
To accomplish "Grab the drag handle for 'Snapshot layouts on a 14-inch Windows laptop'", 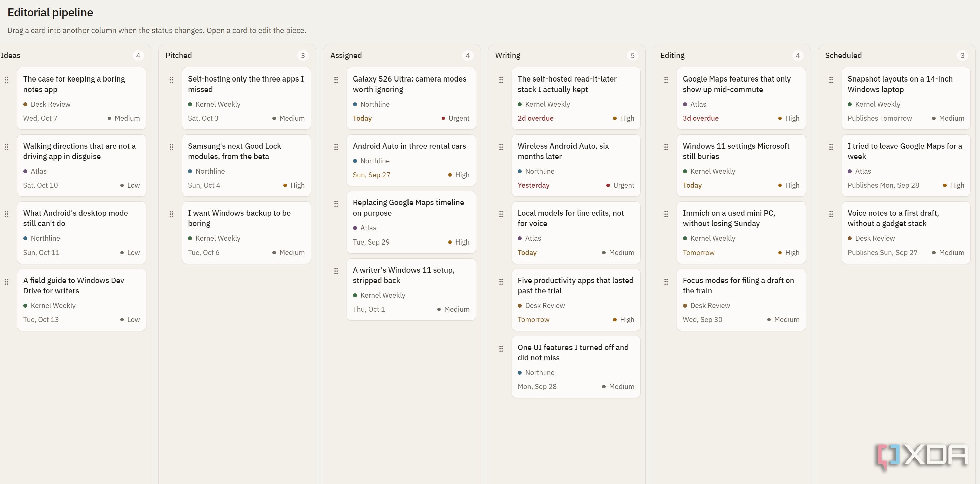I will (831, 80).
